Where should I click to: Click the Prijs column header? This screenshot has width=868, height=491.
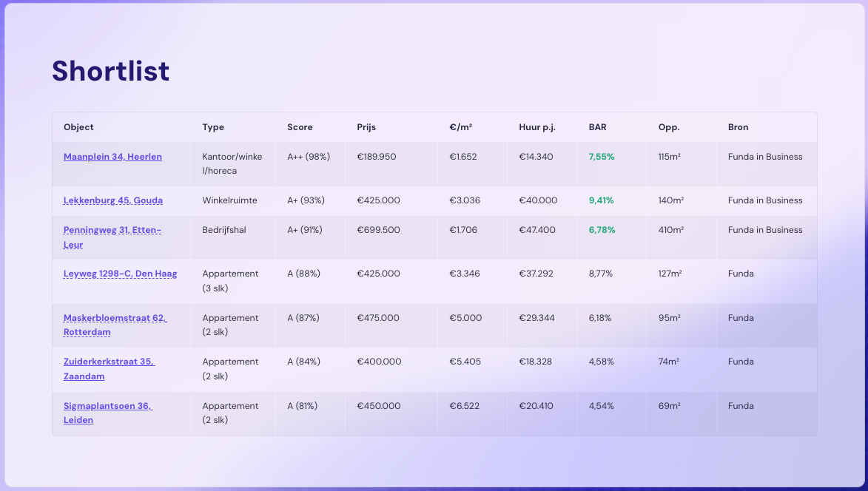[x=366, y=127]
